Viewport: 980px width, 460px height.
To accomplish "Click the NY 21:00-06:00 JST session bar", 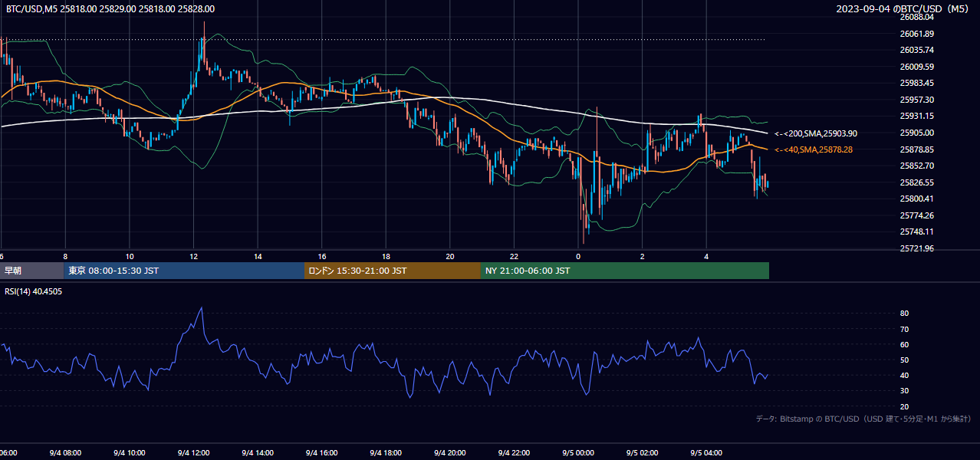I will click(x=625, y=271).
